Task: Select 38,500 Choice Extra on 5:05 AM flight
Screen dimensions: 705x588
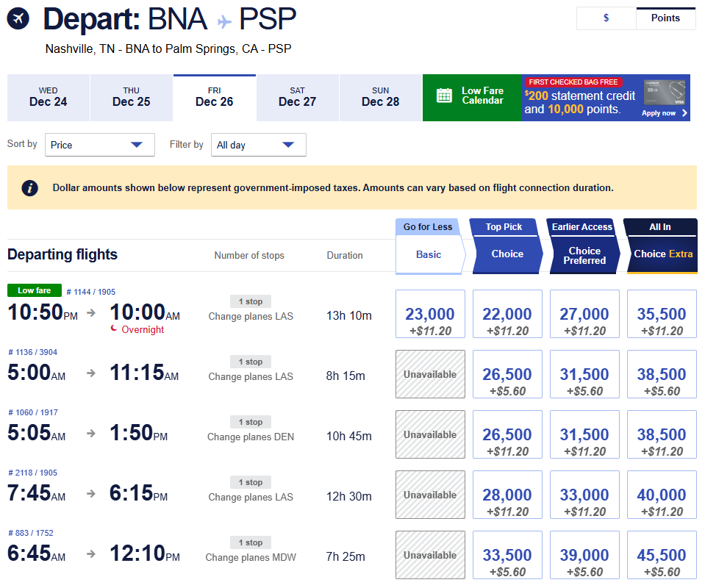Action: pyautogui.click(x=662, y=434)
